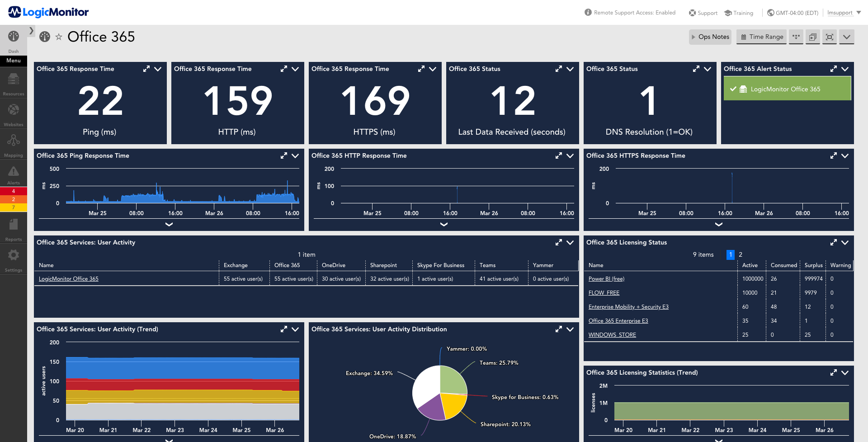The height and width of the screenshot is (442, 868).
Task: Click the clone dashboard icon
Action: 813,37
